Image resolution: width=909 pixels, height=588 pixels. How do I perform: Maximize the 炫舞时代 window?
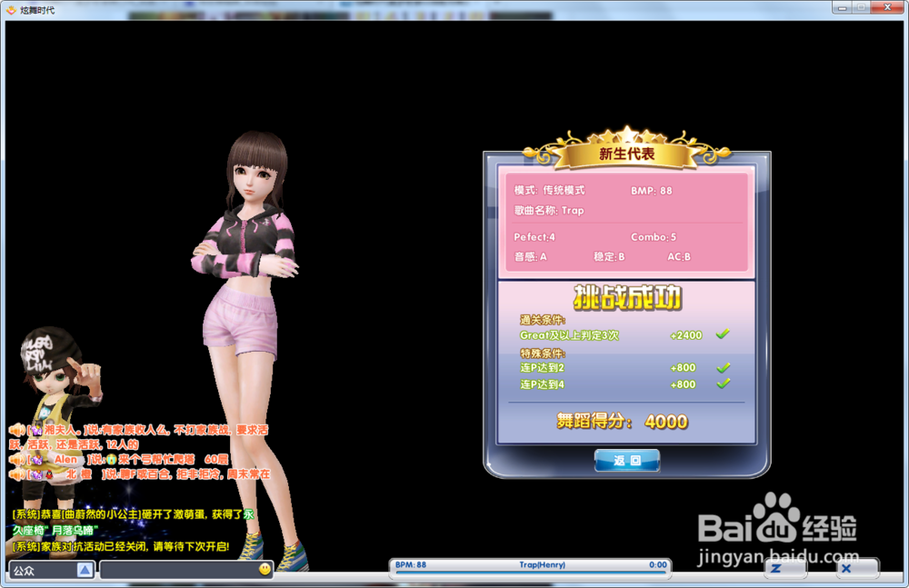862,7
